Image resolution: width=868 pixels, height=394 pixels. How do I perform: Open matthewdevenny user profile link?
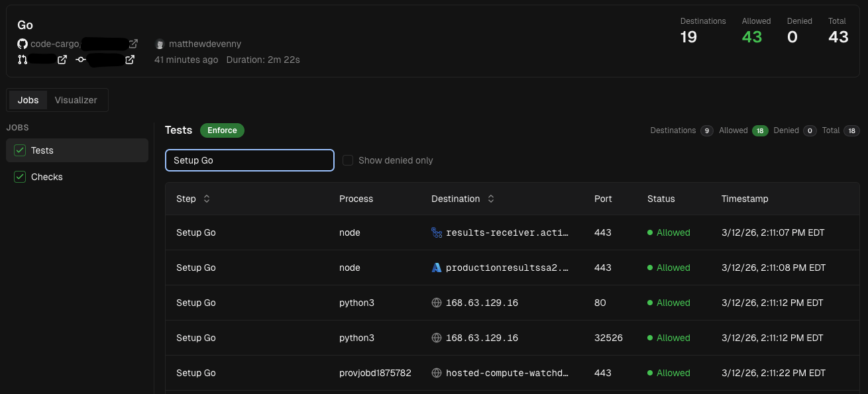(205, 44)
